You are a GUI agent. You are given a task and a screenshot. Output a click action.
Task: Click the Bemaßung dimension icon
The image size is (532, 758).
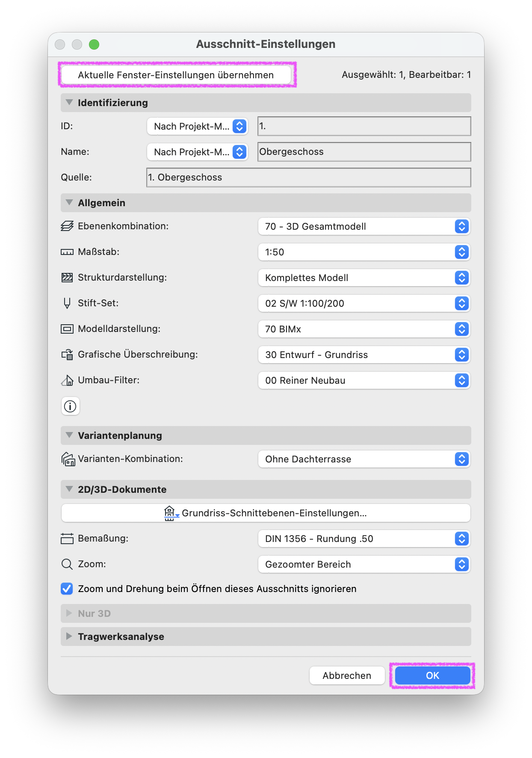(67, 538)
